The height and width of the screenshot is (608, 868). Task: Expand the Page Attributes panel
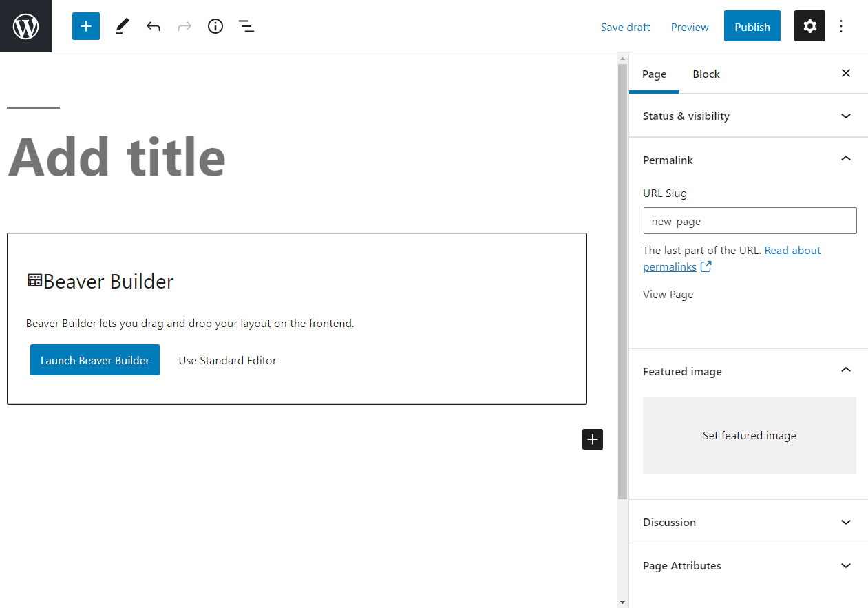[748, 565]
